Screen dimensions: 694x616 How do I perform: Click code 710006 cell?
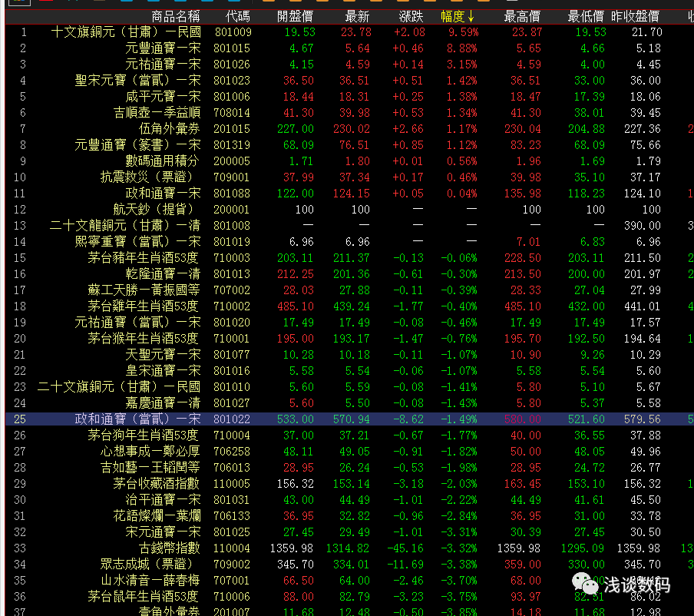tap(232, 597)
